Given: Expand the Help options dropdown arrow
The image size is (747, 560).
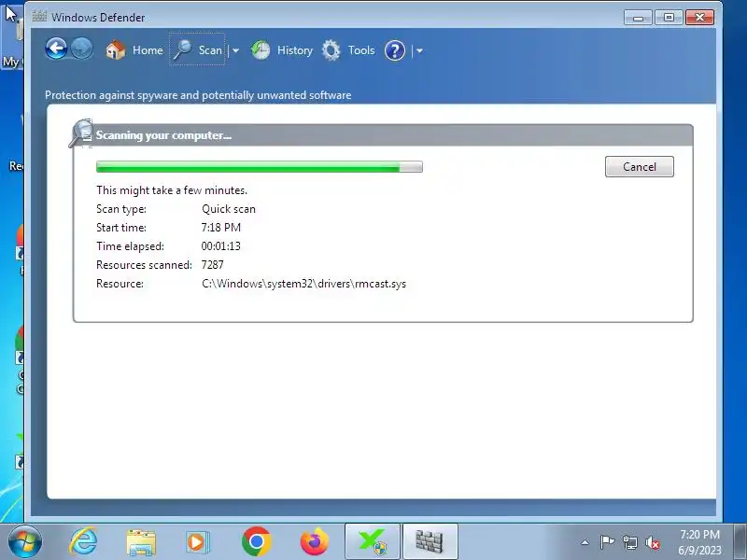Looking at the screenshot, I should point(419,50).
